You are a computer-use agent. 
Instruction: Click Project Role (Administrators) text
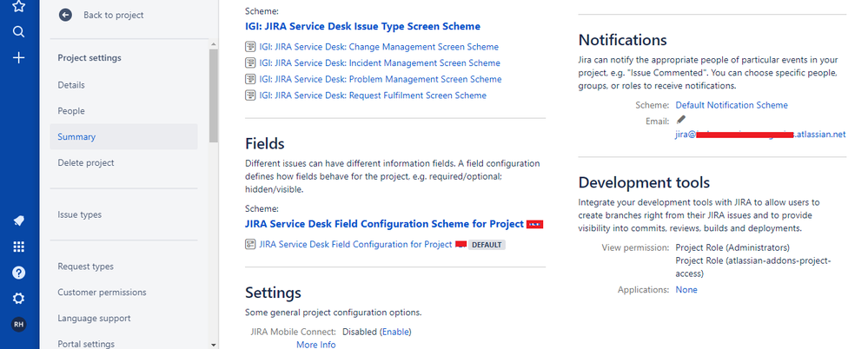(732, 247)
